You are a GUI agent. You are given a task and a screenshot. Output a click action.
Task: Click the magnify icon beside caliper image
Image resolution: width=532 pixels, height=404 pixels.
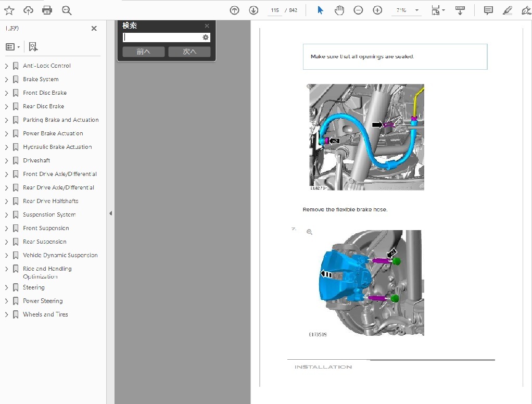pos(309,232)
